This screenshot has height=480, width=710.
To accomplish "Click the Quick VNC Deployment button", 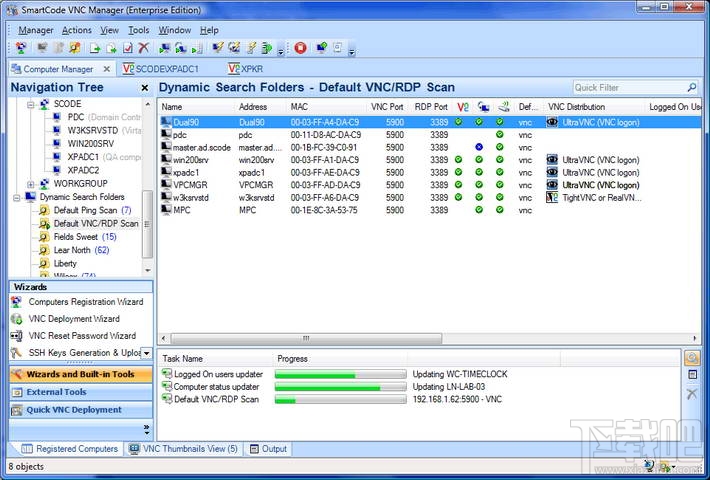I will point(81,410).
